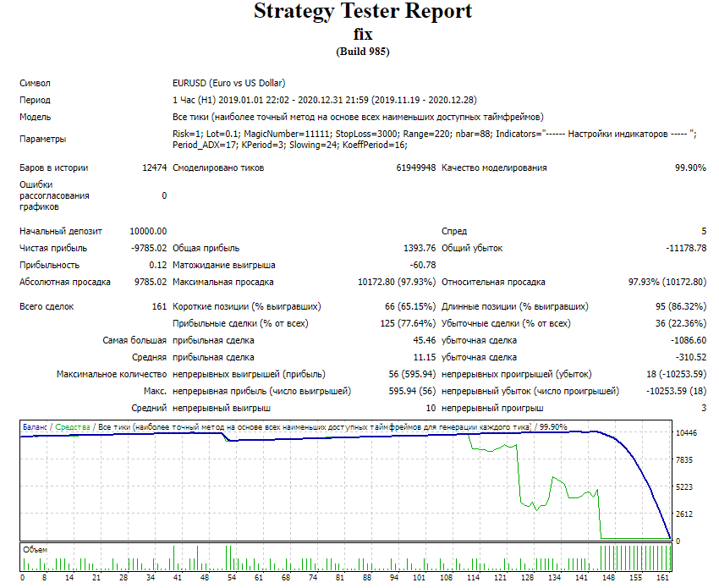Click the consecutive losses value '18 (-10253.59)'
The height and width of the screenshot is (588, 719).
point(677,374)
